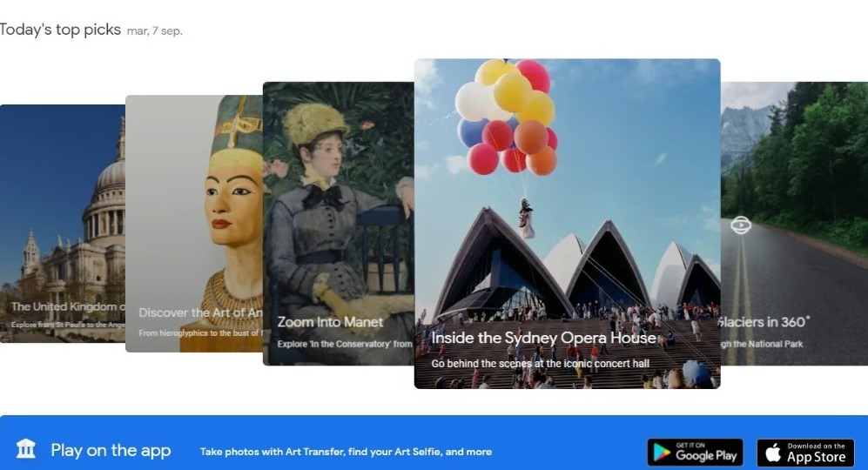This screenshot has height=470, width=868.
Task: Click 'Explore In the Conservatory' subtitle
Action: pyautogui.click(x=346, y=344)
